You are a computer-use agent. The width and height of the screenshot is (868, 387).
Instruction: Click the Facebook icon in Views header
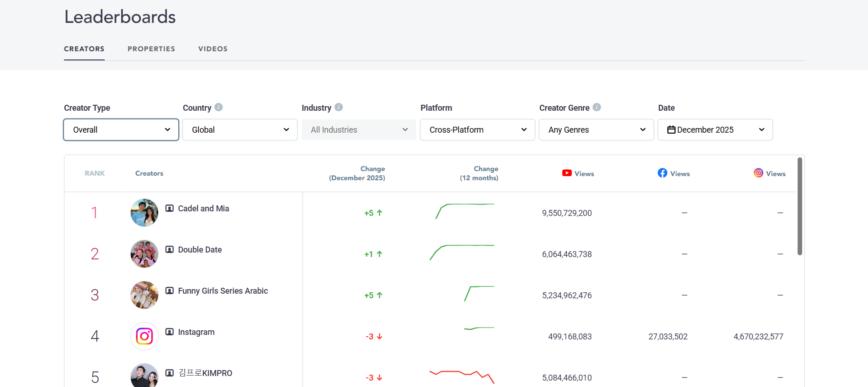coord(662,173)
